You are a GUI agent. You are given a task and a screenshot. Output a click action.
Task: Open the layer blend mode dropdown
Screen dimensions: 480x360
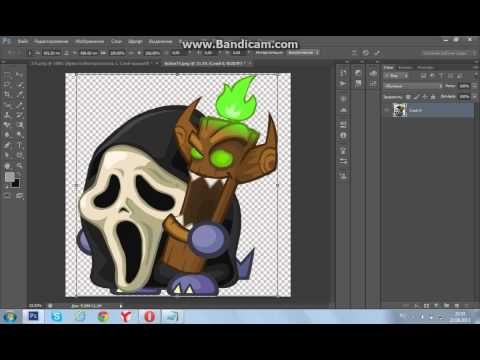point(413,86)
